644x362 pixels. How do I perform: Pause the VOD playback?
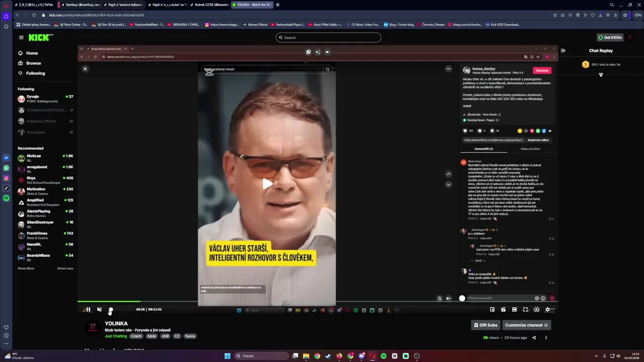88,310
